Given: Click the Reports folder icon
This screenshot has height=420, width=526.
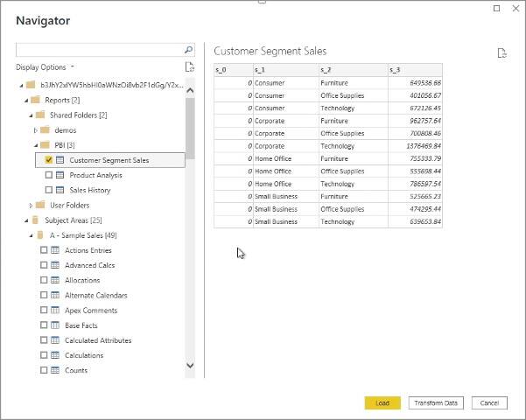Looking at the screenshot, I should (x=36, y=100).
